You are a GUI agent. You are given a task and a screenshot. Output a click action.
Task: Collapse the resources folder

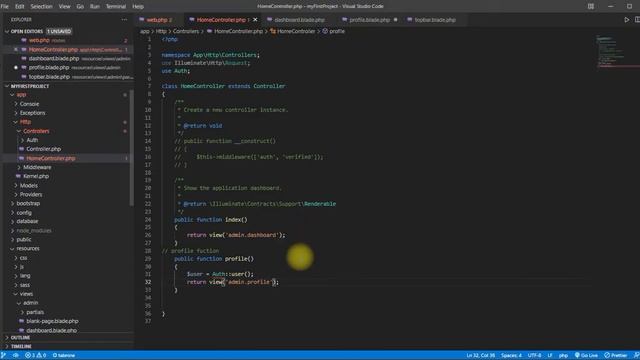[x=12, y=249]
